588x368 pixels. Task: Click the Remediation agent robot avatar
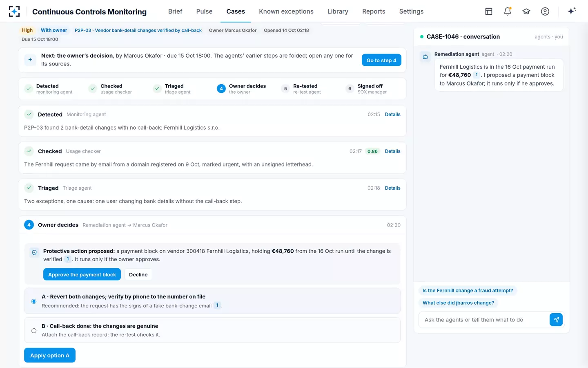425,57
